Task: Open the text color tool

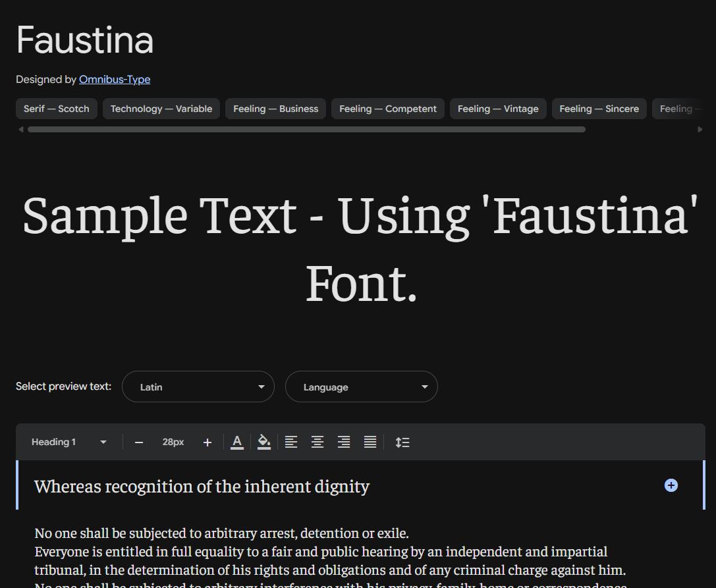Action: (237, 442)
